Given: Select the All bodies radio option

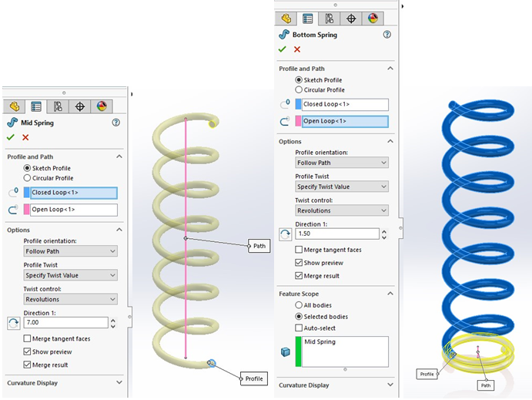Looking at the screenshot, I should click(299, 305).
